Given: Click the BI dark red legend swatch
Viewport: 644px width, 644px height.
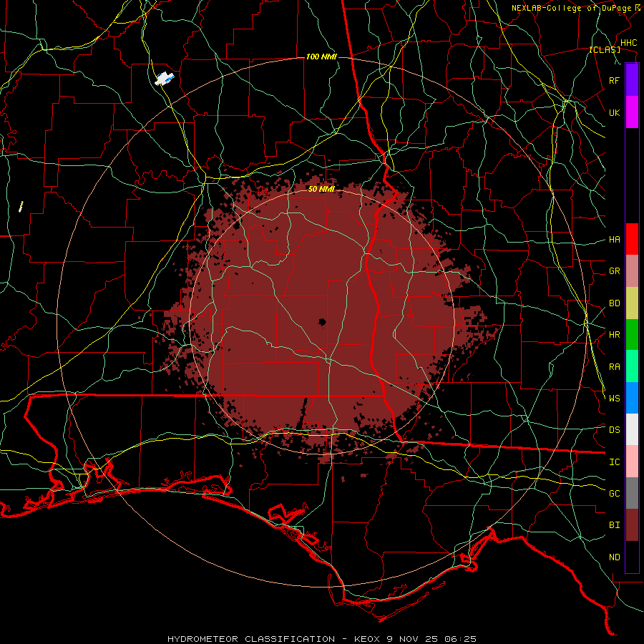Looking at the screenshot, I should coord(632,525).
